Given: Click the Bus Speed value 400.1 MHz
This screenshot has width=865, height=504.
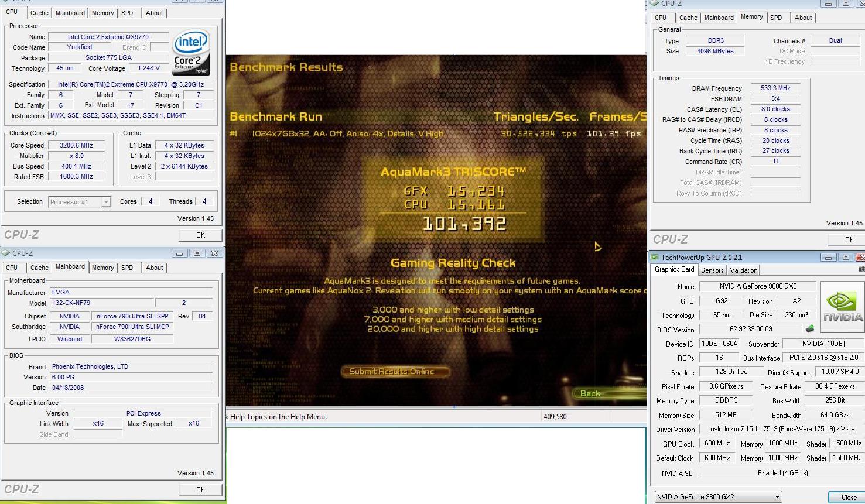Looking at the screenshot, I should (x=77, y=167).
